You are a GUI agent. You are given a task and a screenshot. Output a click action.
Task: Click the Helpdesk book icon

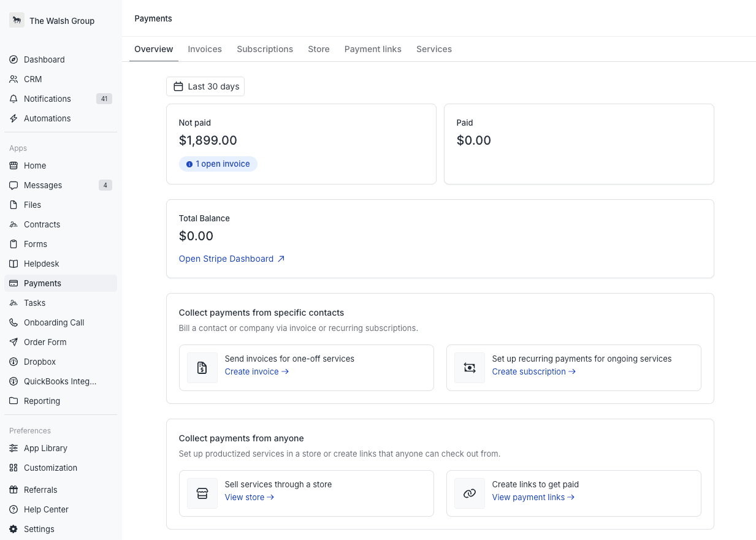click(x=13, y=264)
